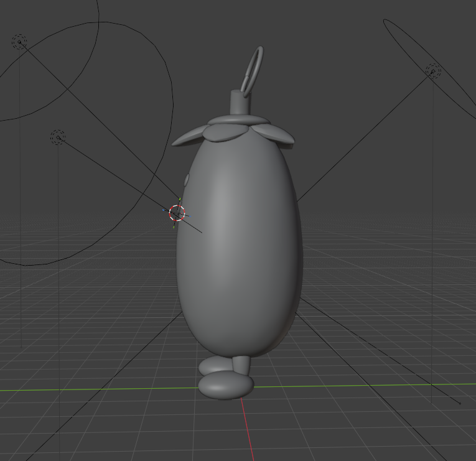Select the right pointed leaf on head
This screenshot has height=461, width=476.
273,134
